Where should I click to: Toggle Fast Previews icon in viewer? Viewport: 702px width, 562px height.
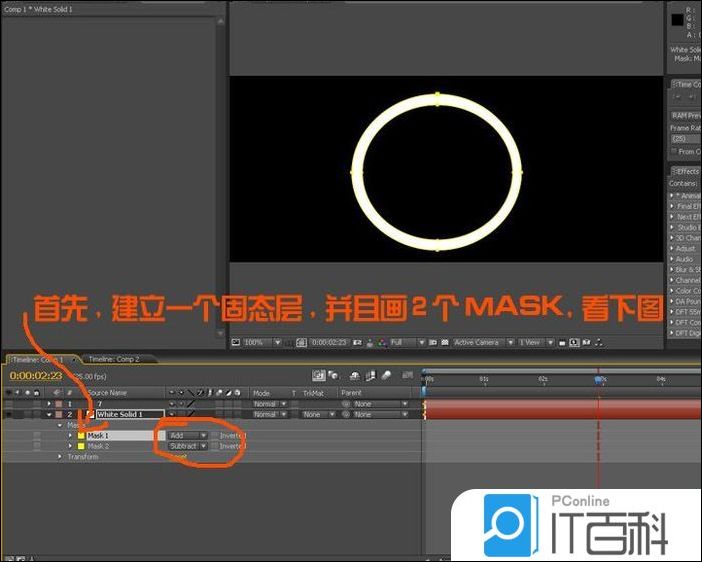click(x=574, y=343)
